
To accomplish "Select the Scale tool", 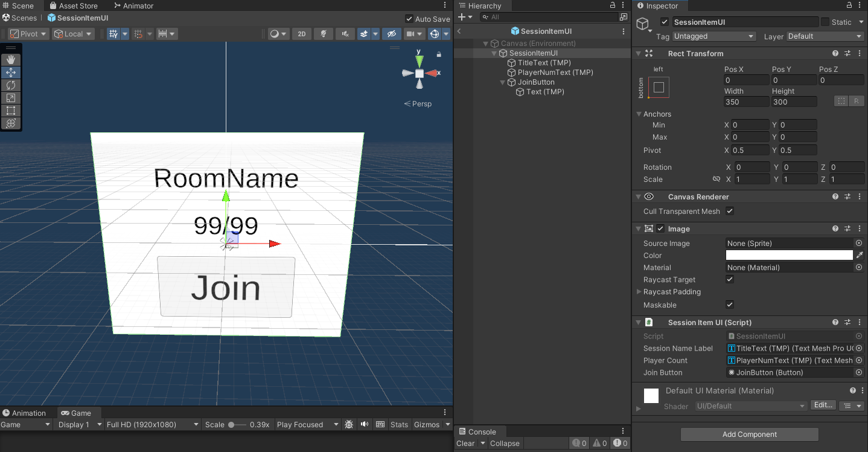I will point(11,98).
